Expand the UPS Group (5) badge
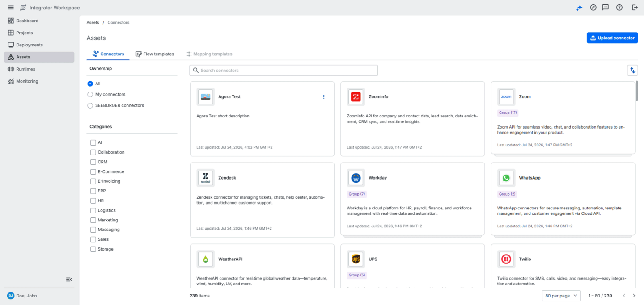644x305 pixels. tap(357, 275)
